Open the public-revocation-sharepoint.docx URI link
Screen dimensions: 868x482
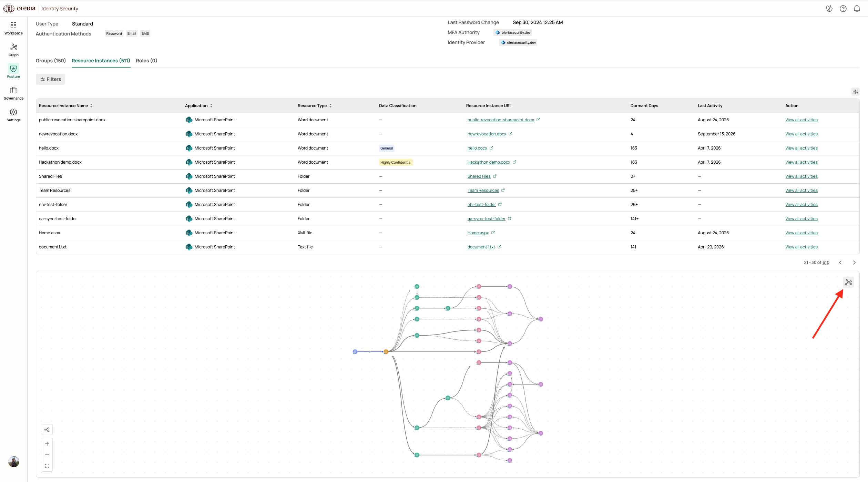(x=500, y=120)
